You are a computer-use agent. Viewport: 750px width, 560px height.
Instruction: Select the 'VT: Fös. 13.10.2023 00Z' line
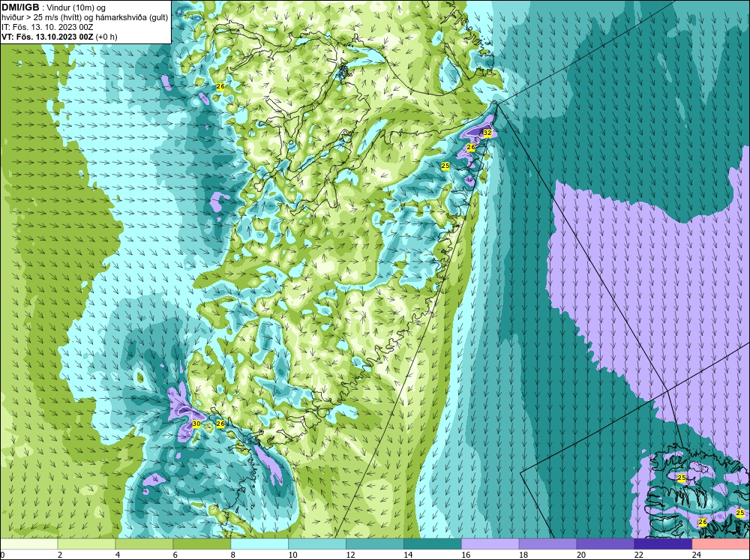click(x=47, y=37)
